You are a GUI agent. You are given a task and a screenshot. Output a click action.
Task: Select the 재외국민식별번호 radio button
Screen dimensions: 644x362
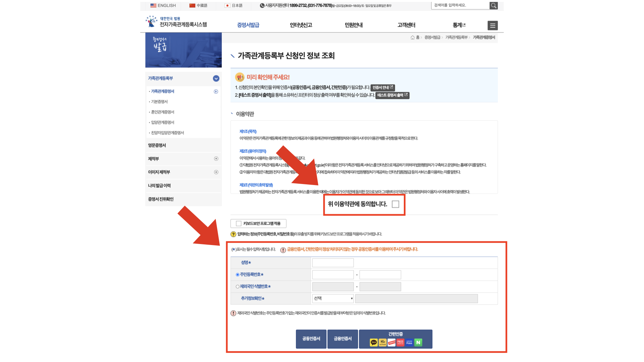point(237,287)
